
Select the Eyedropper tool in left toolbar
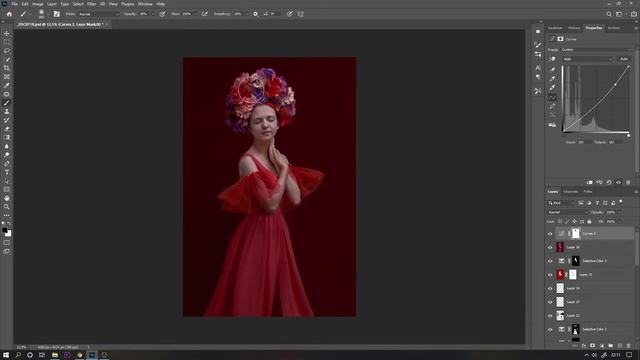pyautogui.click(x=7, y=85)
